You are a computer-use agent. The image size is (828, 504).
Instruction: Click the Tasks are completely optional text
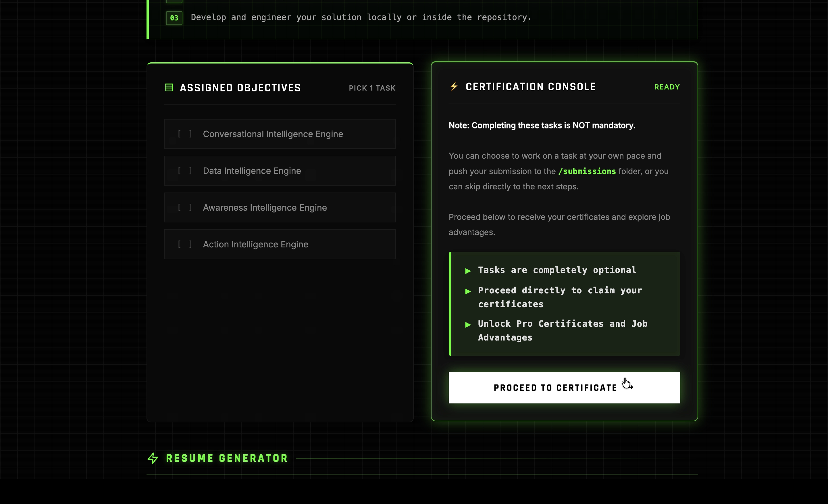point(557,270)
